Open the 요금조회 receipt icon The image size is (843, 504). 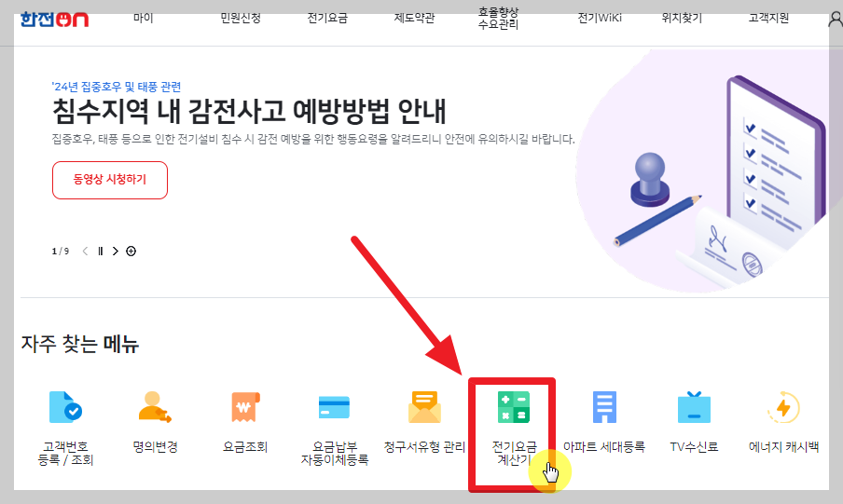pos(245,407)
